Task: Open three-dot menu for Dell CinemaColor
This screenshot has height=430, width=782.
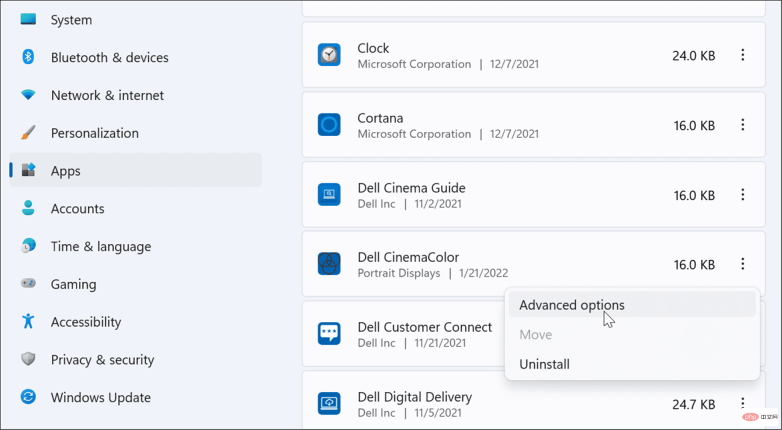Action: pyautogui.click(x=743, y=264)
